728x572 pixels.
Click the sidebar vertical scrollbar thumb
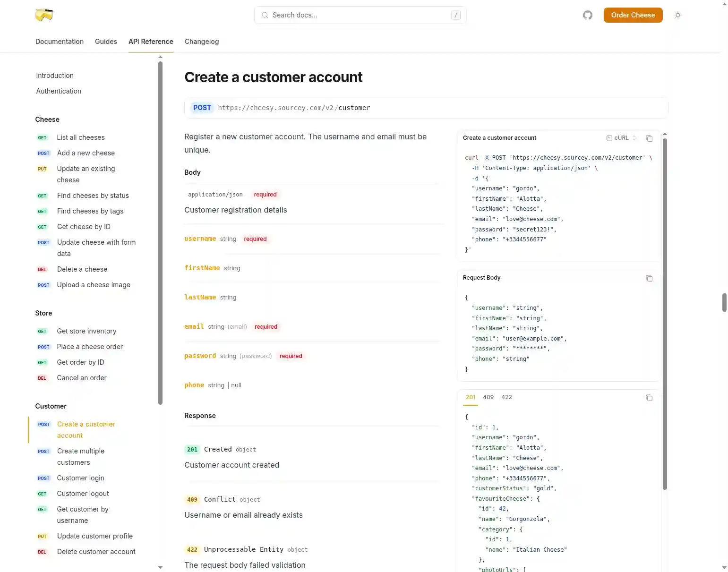click(x=160, y=233)
